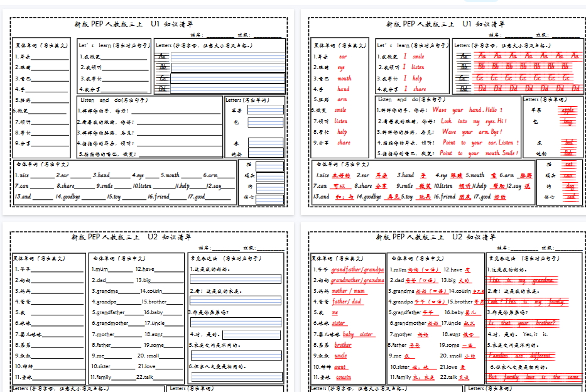The width and height of the screenshot is (586, 392).
Task: Click the empty Dd writing line on blank U1
Action: 227,89
